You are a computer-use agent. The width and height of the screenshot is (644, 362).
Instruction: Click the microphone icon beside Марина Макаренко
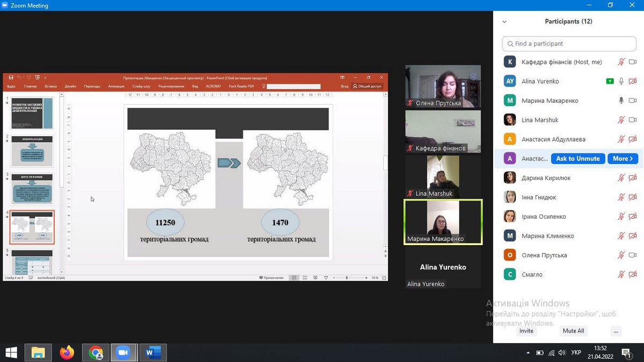click(x=621, y=101)
